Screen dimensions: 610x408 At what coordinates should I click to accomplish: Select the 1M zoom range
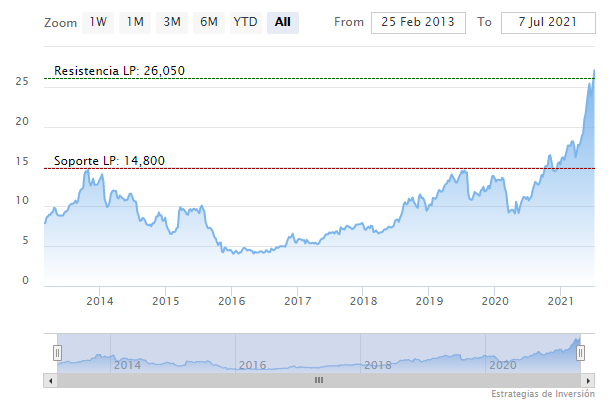[x=135, y=21]
